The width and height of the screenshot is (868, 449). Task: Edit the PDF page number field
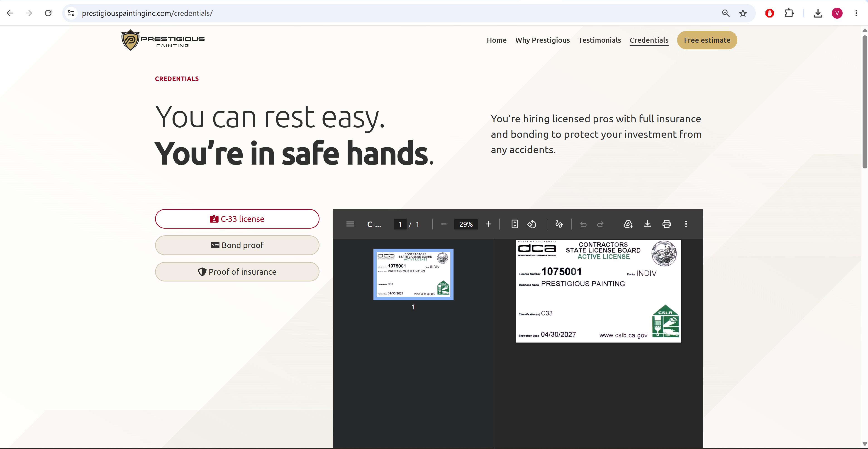[x=400, y=224]
